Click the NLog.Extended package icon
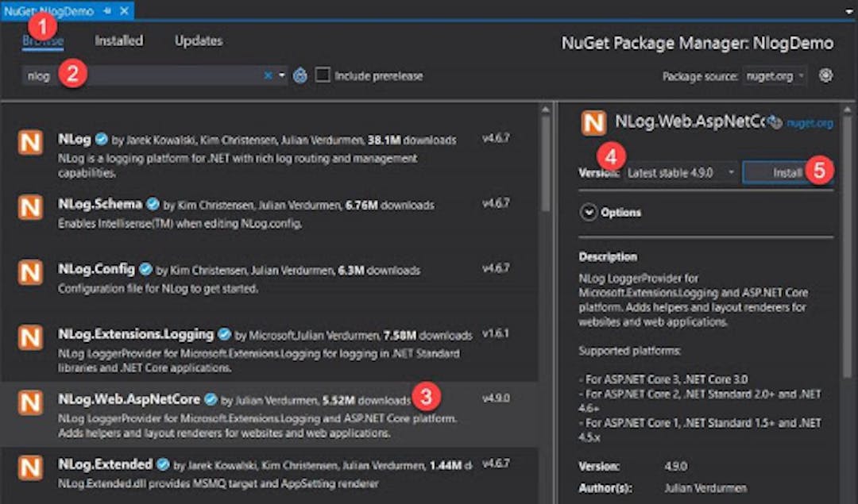Image resolution: width=858 pixels, height=504 pixels. pyautogui.click(x=30, y=468)
